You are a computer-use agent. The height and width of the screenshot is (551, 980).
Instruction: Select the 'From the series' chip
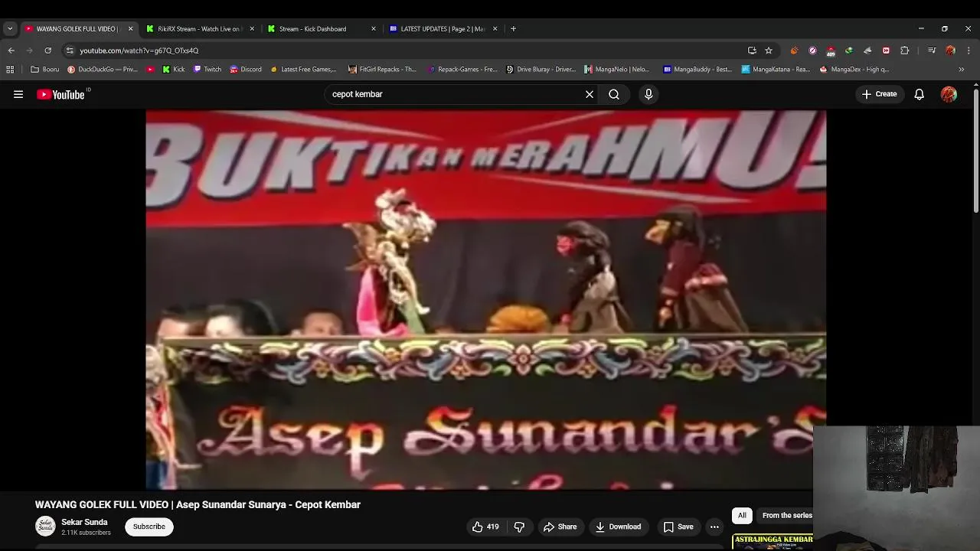pos(786,516)
